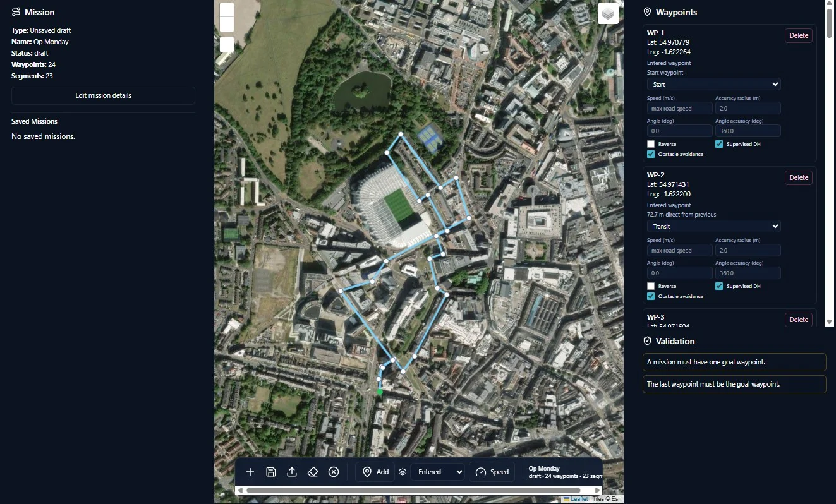Click the toolbar horizontal scrollbar thumb

click(413, 490)
